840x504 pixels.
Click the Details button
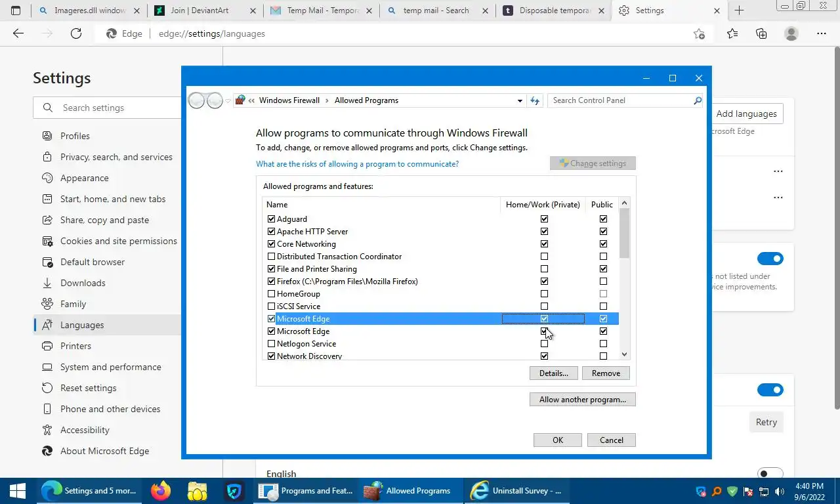(554, 373)
